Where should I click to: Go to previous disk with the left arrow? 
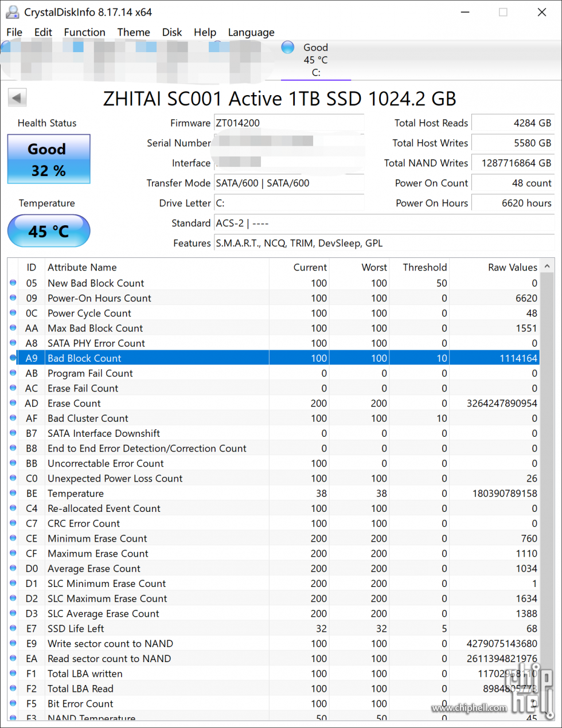click(17, 98)
